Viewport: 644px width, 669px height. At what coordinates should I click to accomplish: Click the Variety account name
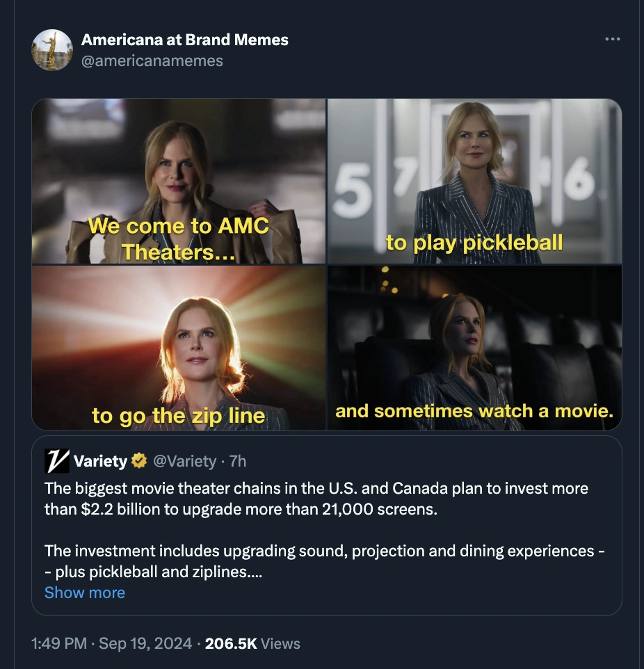100,461
